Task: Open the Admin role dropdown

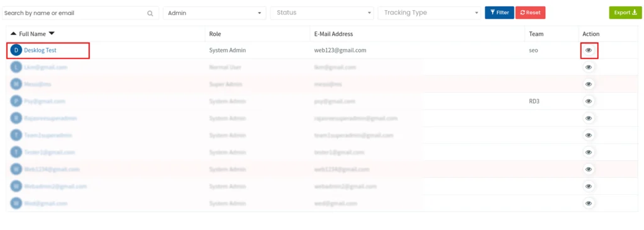Action: [214, 13]
